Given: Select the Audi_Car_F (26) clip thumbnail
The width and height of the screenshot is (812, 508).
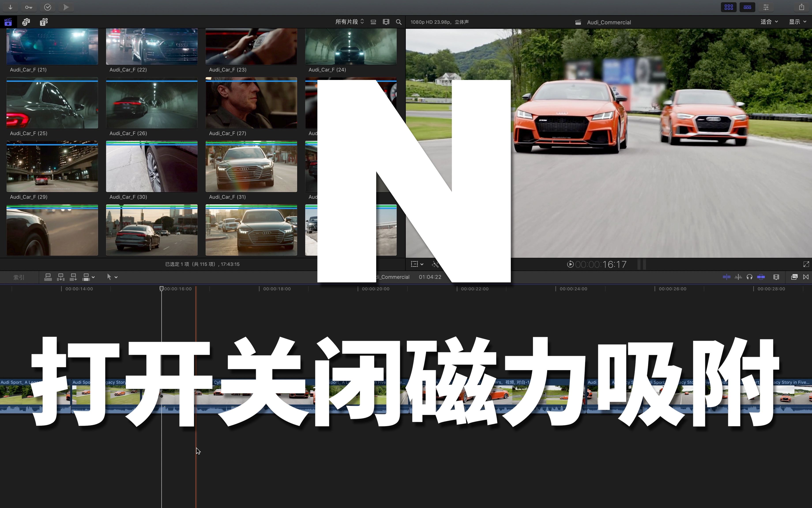Looking at the screenshot, I should 152,103.
